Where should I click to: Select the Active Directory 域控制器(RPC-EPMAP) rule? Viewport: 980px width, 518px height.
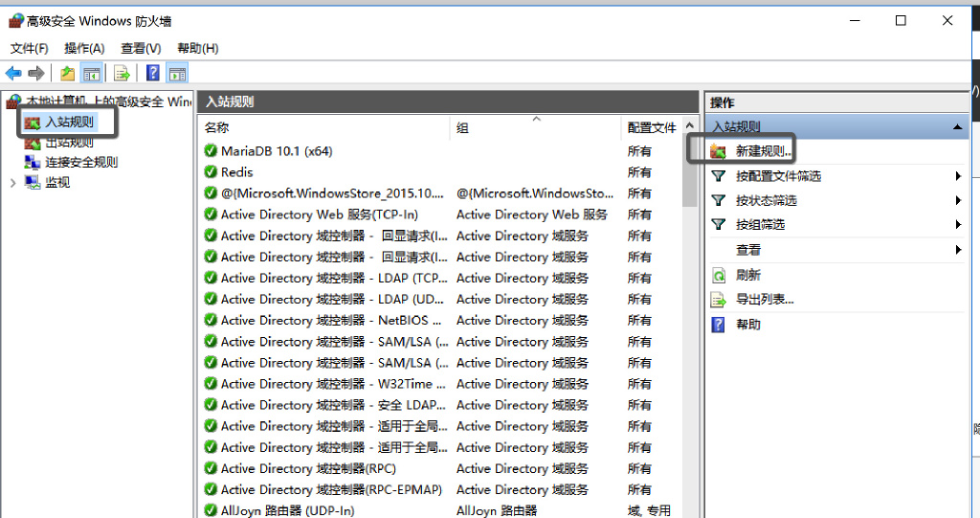[x=331, y=489]
